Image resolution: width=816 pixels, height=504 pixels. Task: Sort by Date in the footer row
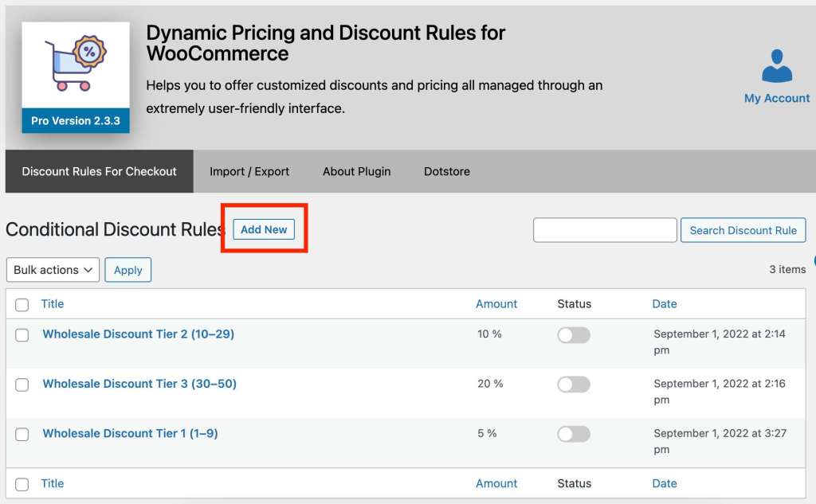click(x=665, y=483)
